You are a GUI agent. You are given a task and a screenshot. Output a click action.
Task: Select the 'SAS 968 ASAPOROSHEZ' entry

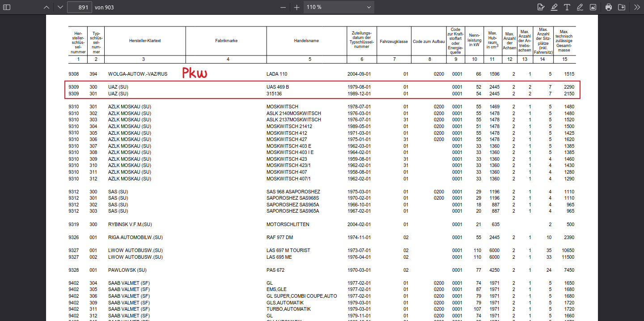[293, 192]
